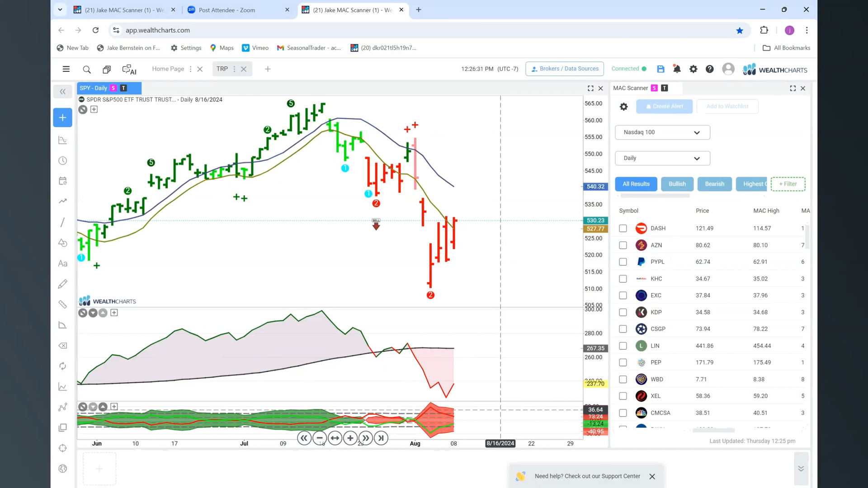Open the user account avatar
This screenshot has height=488, width=868.
728,69
